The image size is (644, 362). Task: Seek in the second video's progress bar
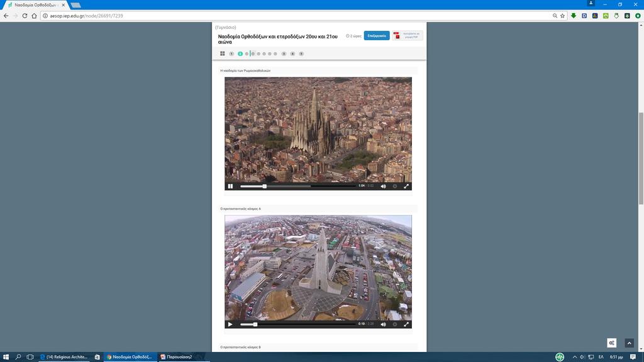297,324
